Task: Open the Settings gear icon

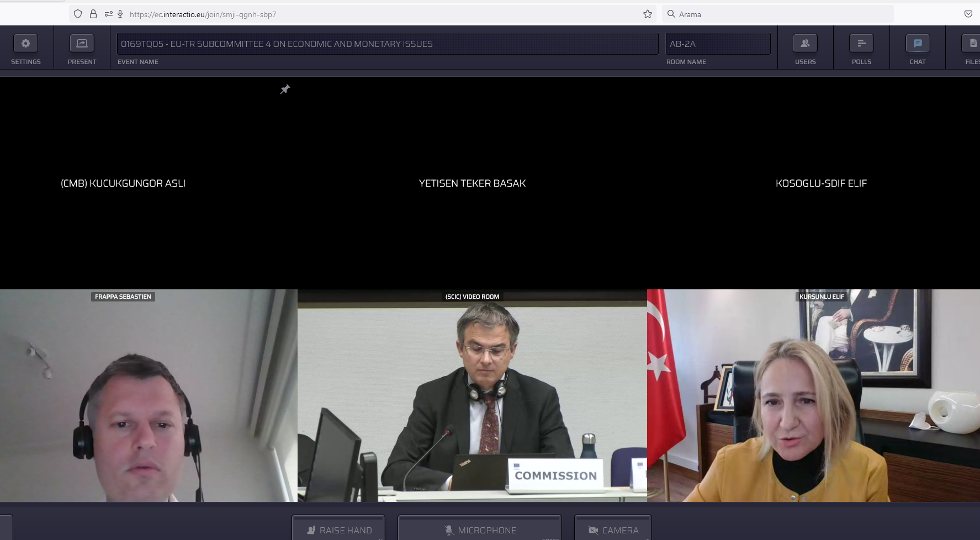Action: click(x=25, y=44)
